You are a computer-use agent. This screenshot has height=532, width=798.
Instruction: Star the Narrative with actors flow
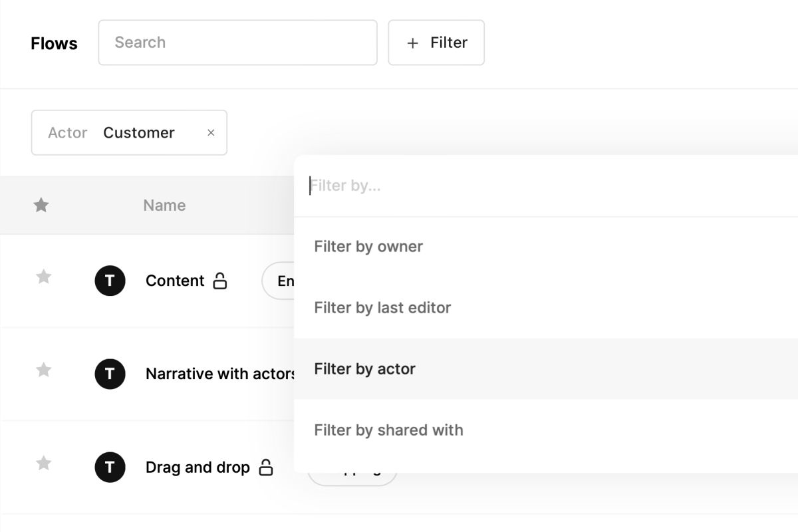coord(43,370)
